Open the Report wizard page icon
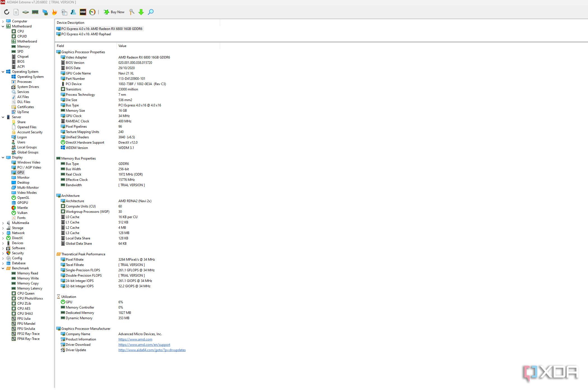Screen dimensions: 588x392 16,12
